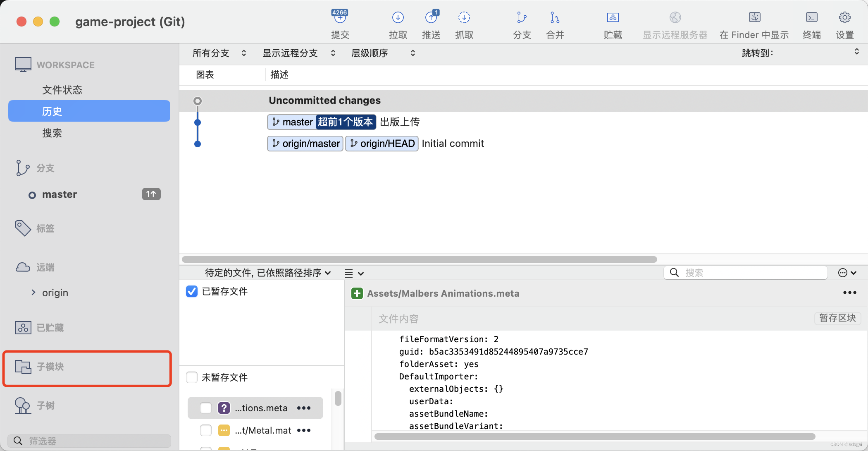Image resolution: width=868 pixels, height=451 pixels.
Task: Open the circled ellipsis options dropdown near search
Action: [847, 273]
